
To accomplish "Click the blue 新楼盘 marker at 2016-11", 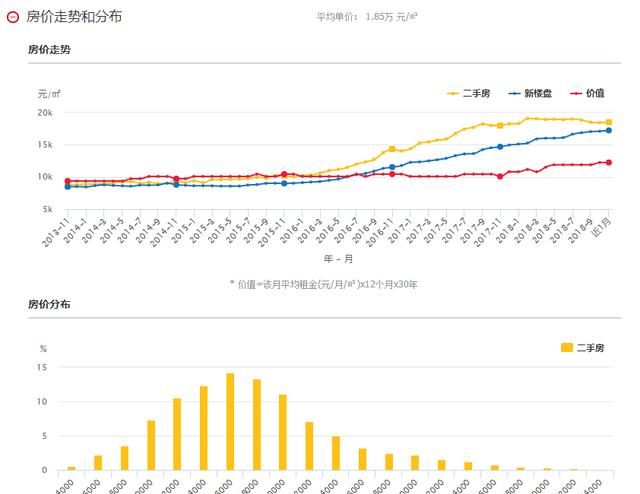I will tap(392, 167).
